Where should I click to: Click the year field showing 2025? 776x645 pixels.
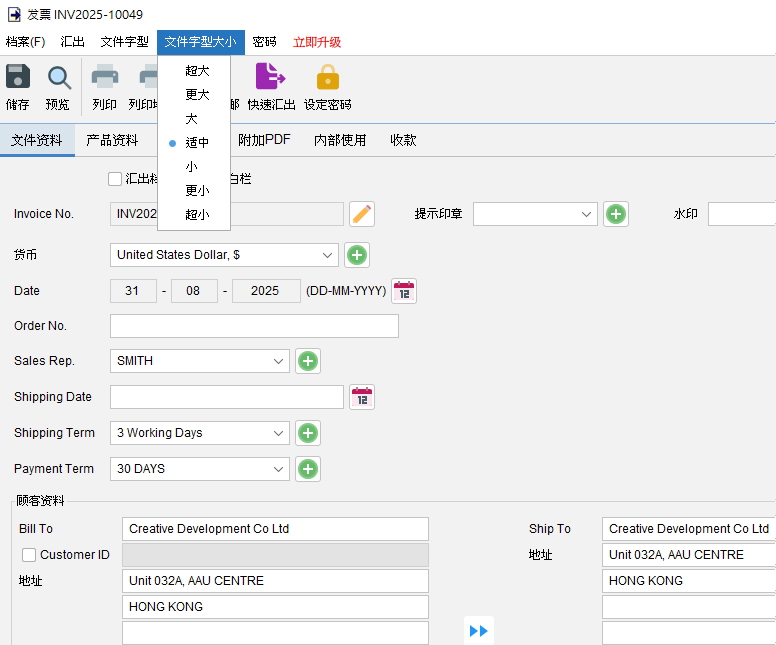click(x=266, y=291)
